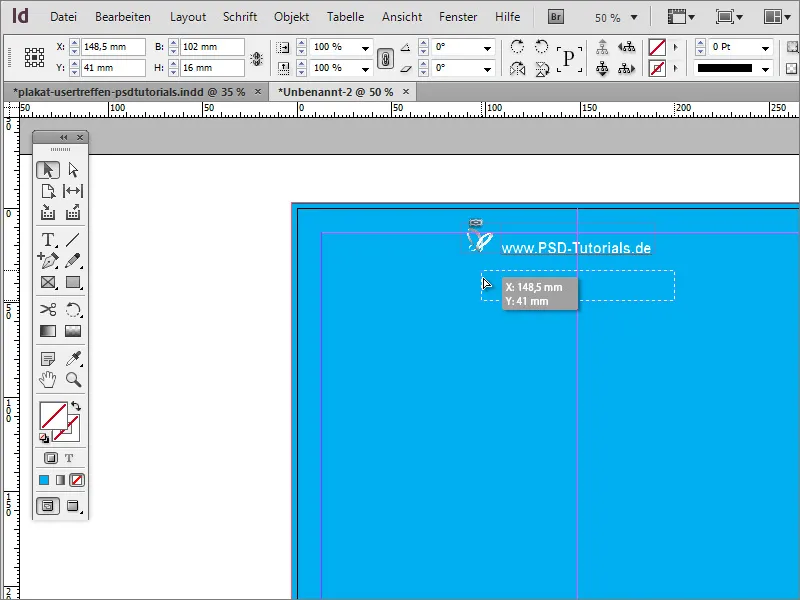
Task: Select the Eyedropper tool
Action: click(73, 359)
